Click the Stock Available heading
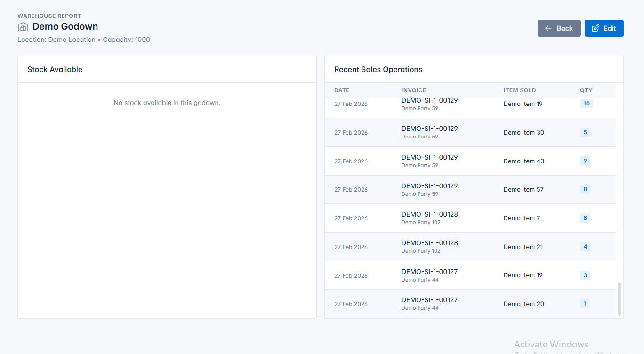 [x=55, y=69]
